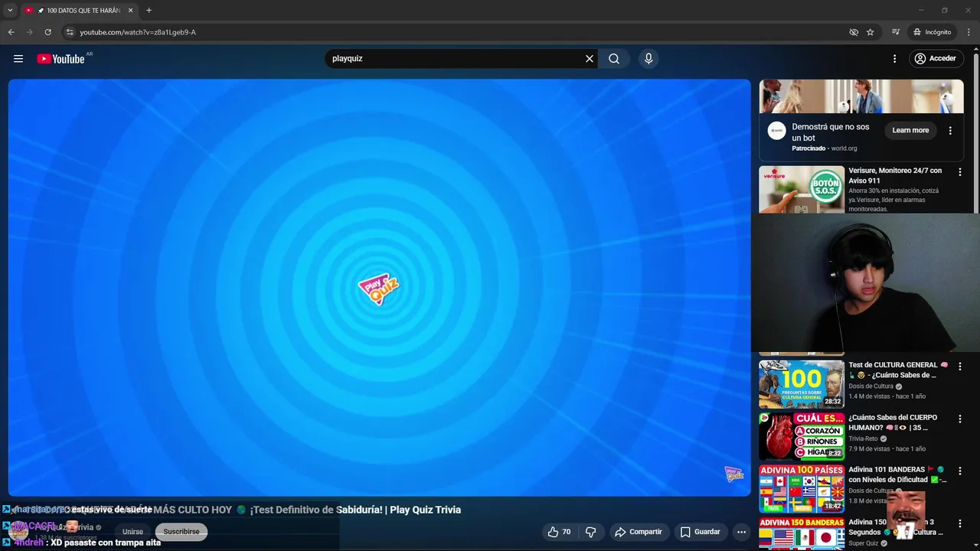980x551 pixels.
Task: Open the Adivina 101 BANDERAS thumbnail
Action: [x=802, y=488]
